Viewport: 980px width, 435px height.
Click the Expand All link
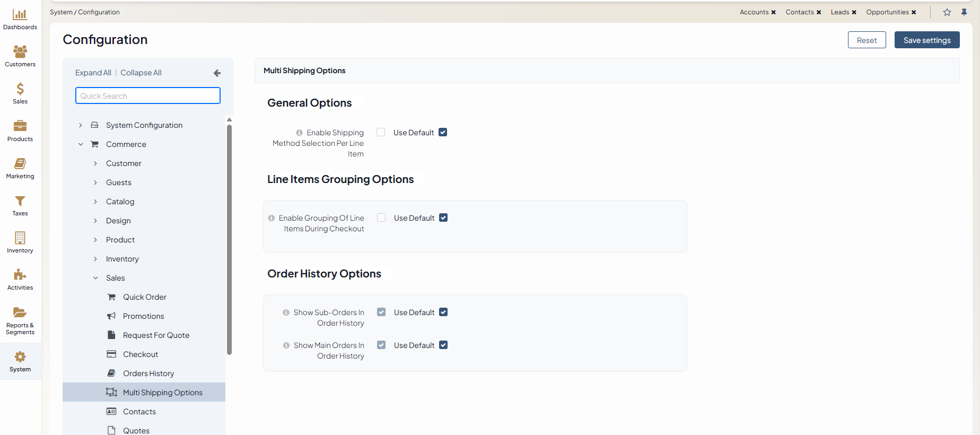click(93, 73)
